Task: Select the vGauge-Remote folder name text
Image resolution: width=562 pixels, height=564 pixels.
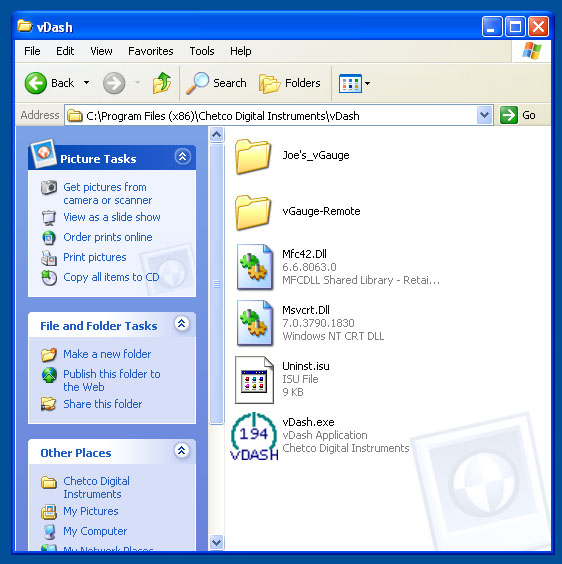Action: [x=321, y=211]
